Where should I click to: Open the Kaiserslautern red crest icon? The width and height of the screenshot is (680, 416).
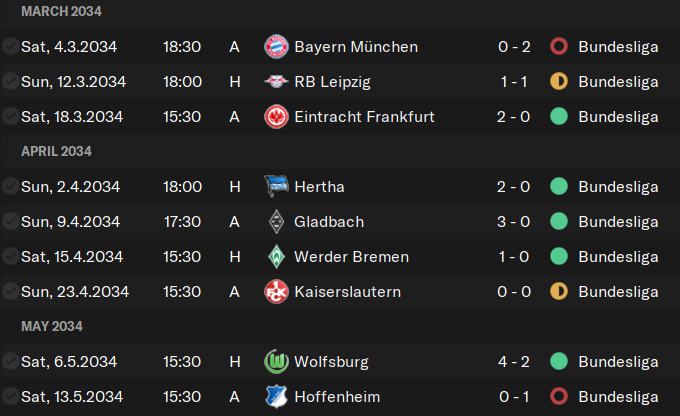click(x=276, y=292)
